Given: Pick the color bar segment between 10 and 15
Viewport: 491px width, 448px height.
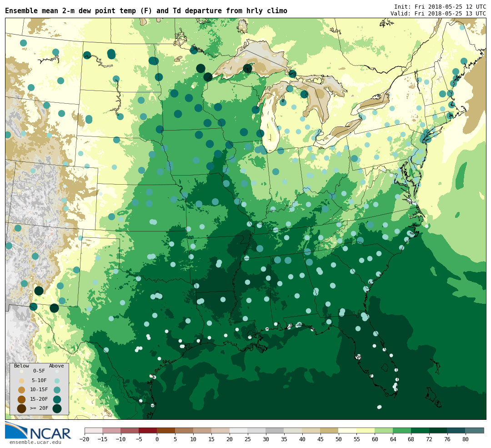Looking at the screenshot, I should click(203, 430).
